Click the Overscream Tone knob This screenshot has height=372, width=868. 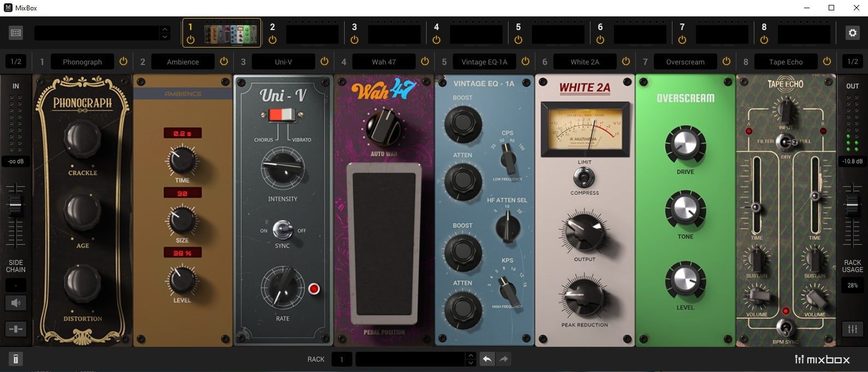pyautogui.click(x=685, y=211)
